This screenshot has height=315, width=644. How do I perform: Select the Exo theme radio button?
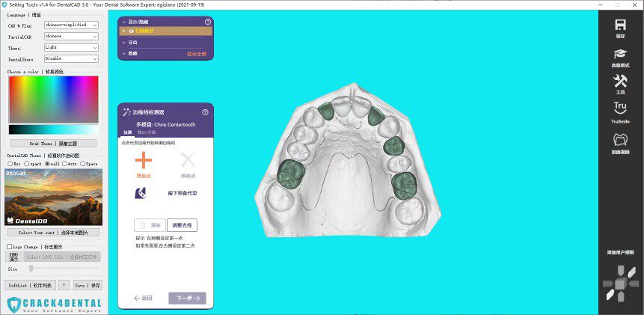(10, 163)
